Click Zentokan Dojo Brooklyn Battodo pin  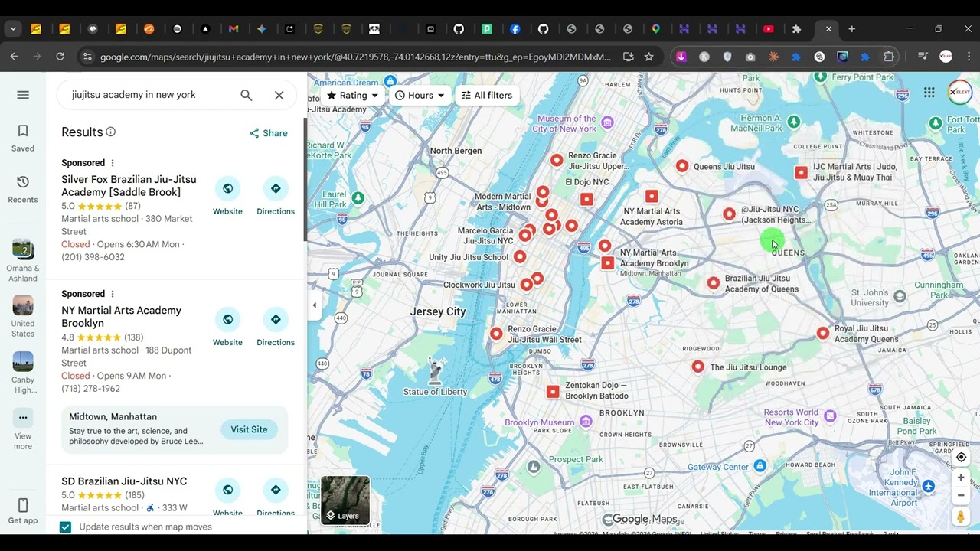pyautogui.click(x=553, y=391)
